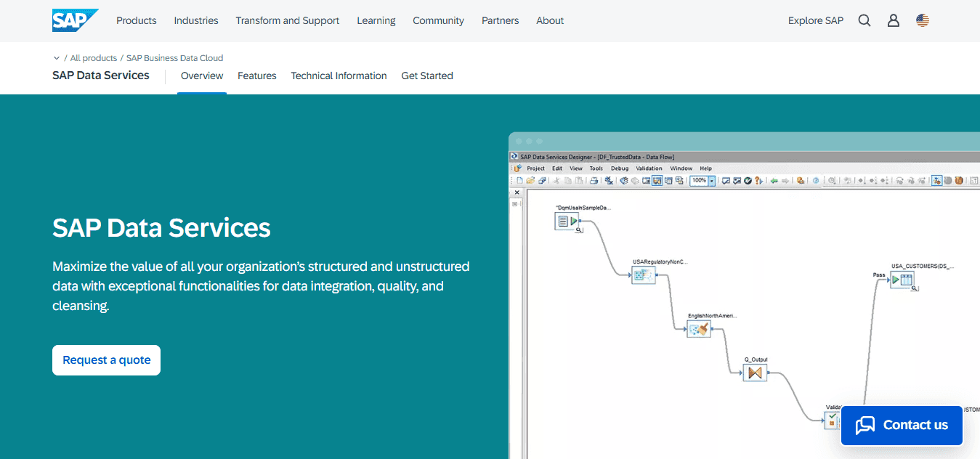Select the Q_Output Query transform node

(x=755, y=371)
